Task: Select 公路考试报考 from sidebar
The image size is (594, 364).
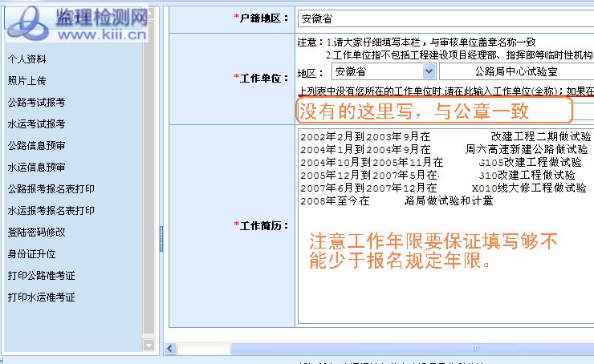Action: [36, 103]
